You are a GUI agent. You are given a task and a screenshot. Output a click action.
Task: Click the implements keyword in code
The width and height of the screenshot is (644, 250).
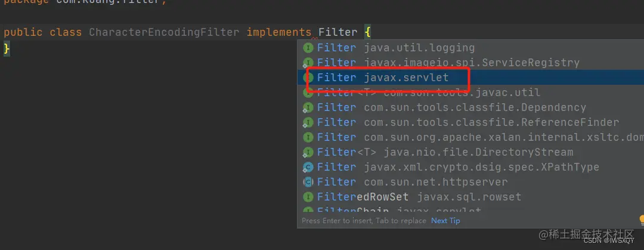[x=279, y=32]
